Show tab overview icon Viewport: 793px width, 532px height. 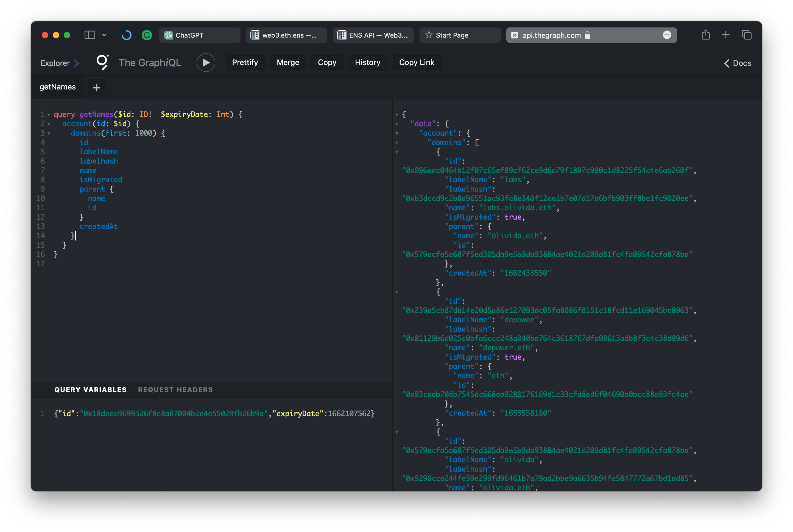click(746, 35)
